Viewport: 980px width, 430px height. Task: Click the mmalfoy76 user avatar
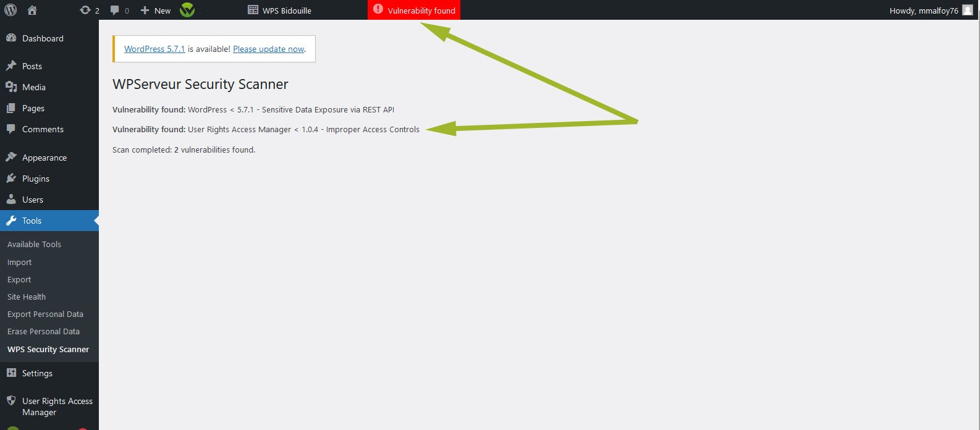[x=968, y=11]
